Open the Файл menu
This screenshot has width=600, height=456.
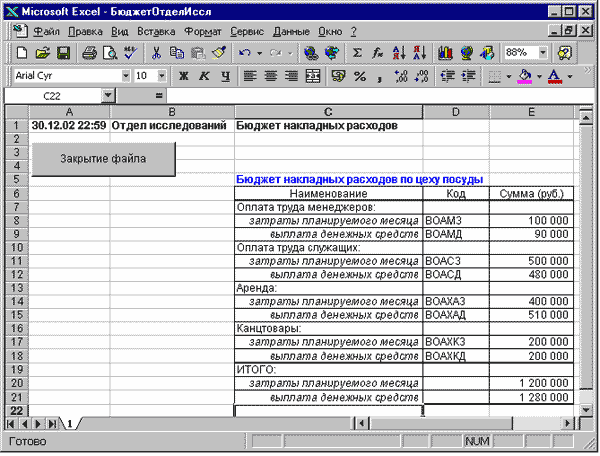pyautogui.click(x=46, y=31)
